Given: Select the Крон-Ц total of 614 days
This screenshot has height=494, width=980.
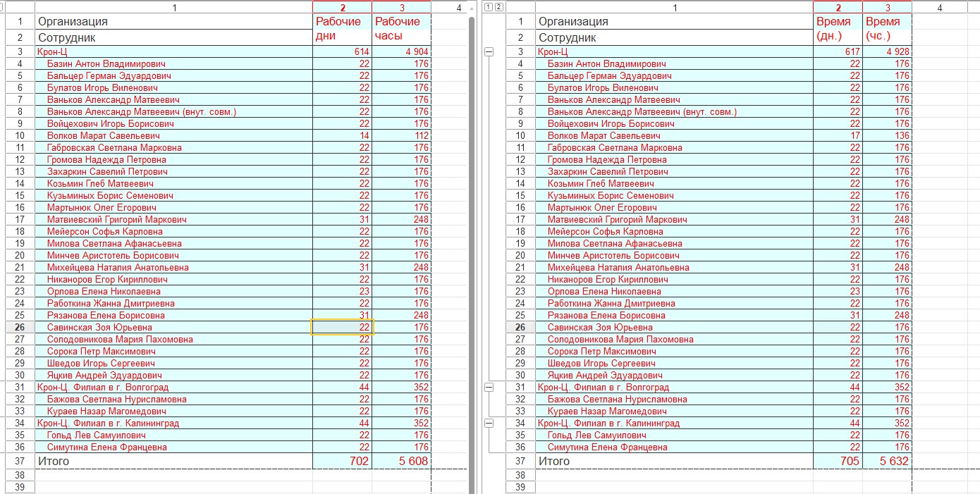Looking at the screenshot, I should 342,51.
